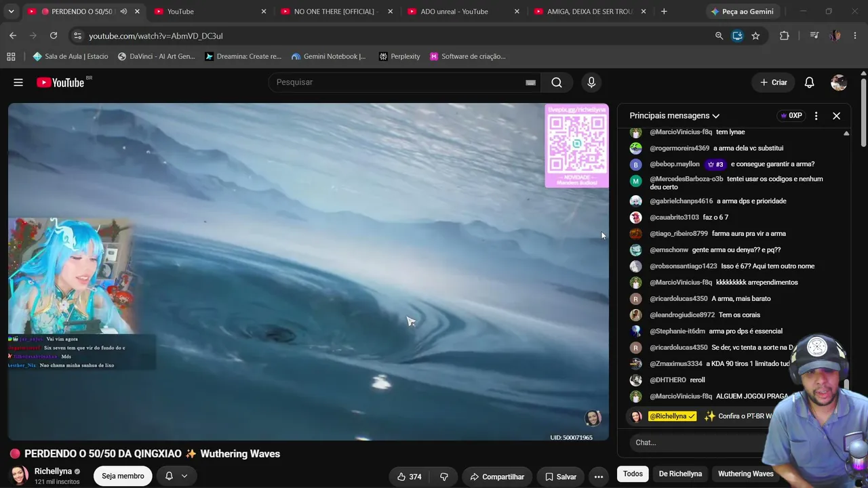This screenshot has height=488, width=868.
Task: Go back in browser history
Action: (13, 35)
